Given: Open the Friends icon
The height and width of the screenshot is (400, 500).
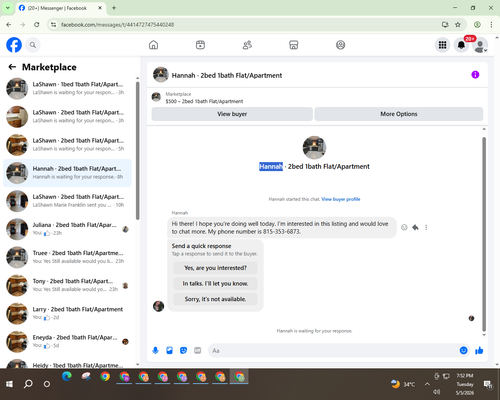Looking at the screenshot, I should tap(247, 45).
